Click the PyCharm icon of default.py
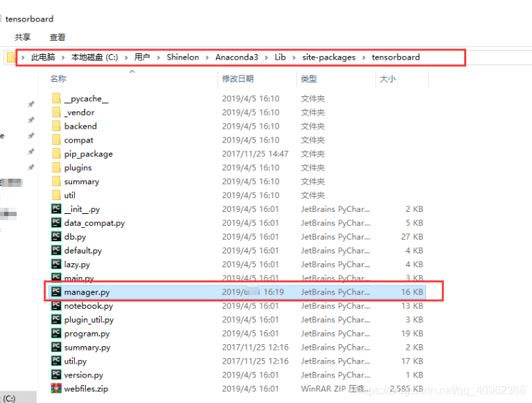This screenshot has height=403, width=532. click(56, 250)
